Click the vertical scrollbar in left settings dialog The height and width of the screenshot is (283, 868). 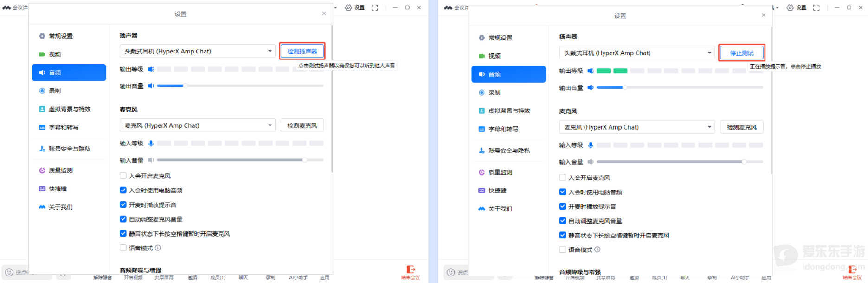pyautogui.click(x=332, y=99)
